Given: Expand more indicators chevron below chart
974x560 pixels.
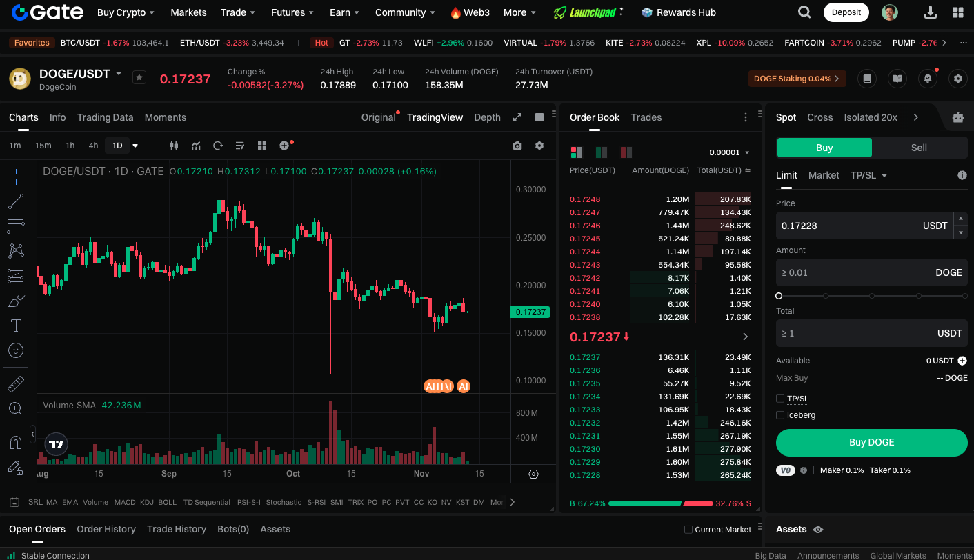Looking at the screenshot, I should (513, 502).
